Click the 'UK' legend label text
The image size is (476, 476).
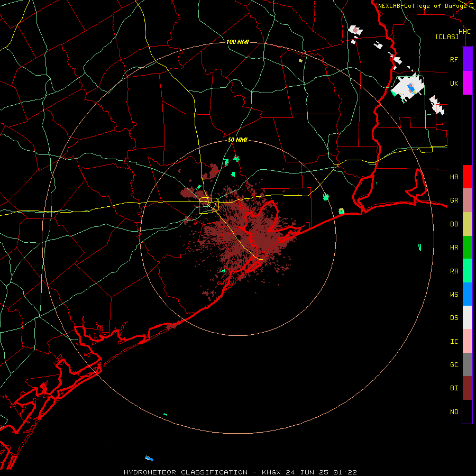[454, 83]
